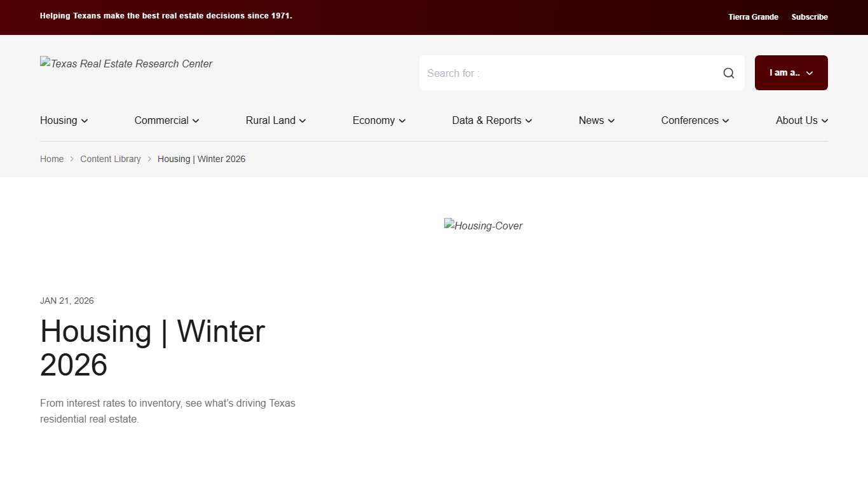The width and height of the screenshot is (868, 488).
Task: Click the Housing-Cover image
Action: click(483, 226)
